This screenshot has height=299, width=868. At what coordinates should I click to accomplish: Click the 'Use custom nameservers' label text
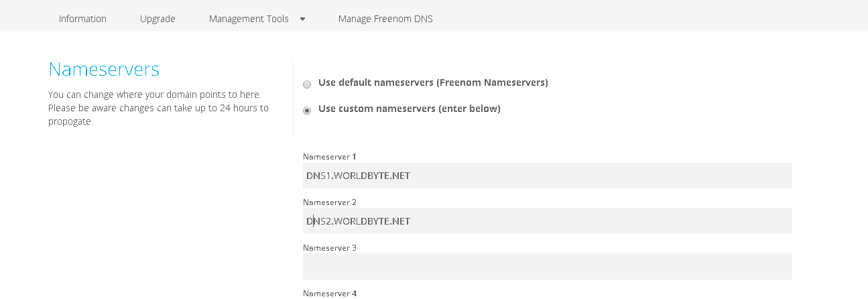pyautogui.click(x=409, y=109)
